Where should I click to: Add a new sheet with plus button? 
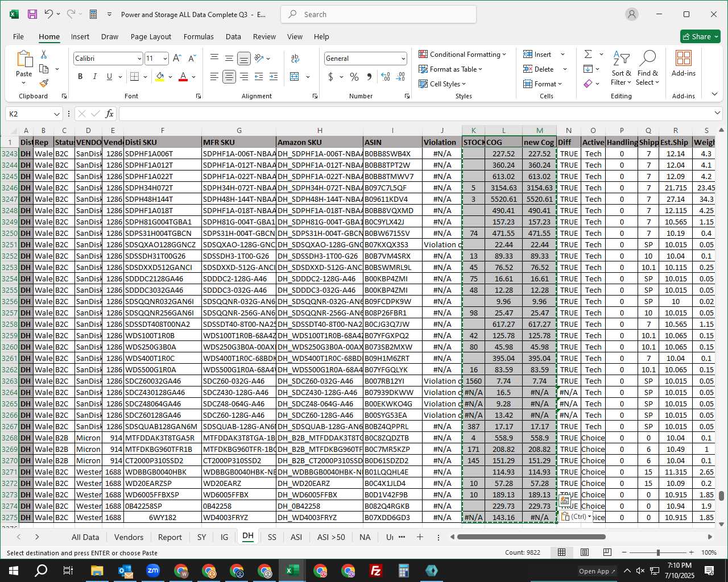420,537
